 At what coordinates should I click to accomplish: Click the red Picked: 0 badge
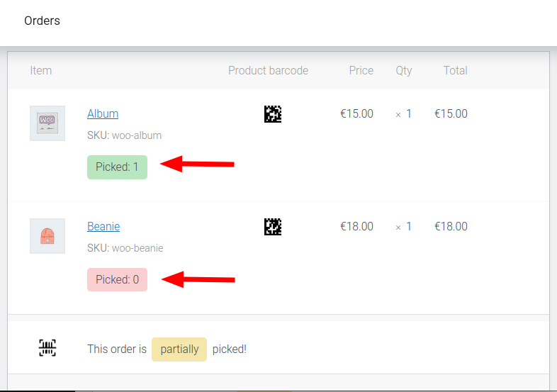[x=117, y=280]
